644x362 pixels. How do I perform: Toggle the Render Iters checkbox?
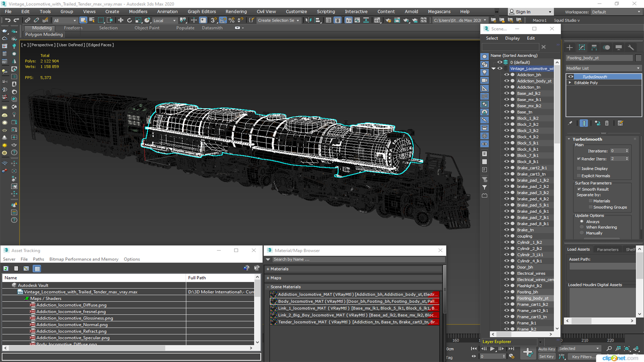[579, 159]
